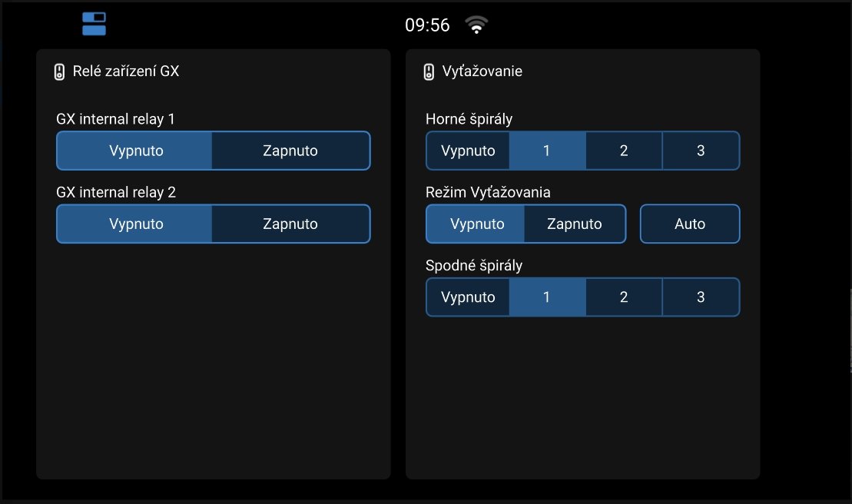Select level 2 for Spodné špirály

pyautogui.click(x=624, y=297)
